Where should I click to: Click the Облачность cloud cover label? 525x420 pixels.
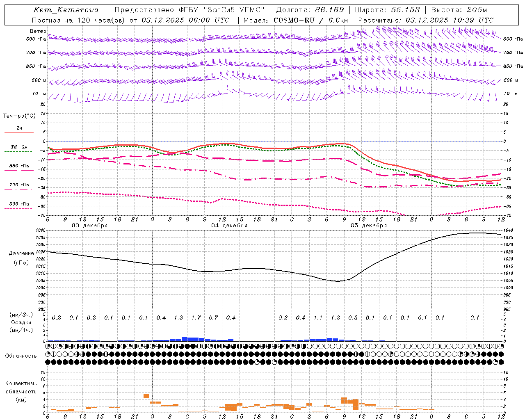point(21,356)
